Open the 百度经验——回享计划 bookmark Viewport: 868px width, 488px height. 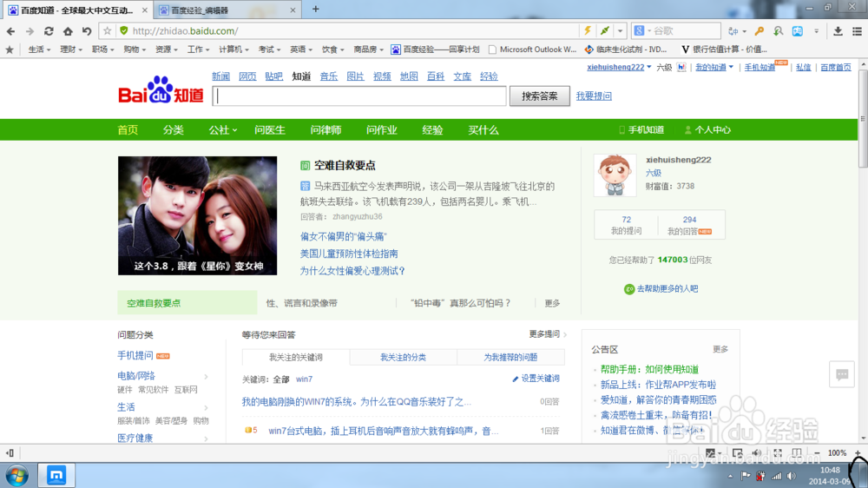pyautogui.click(x=435, y=49)
